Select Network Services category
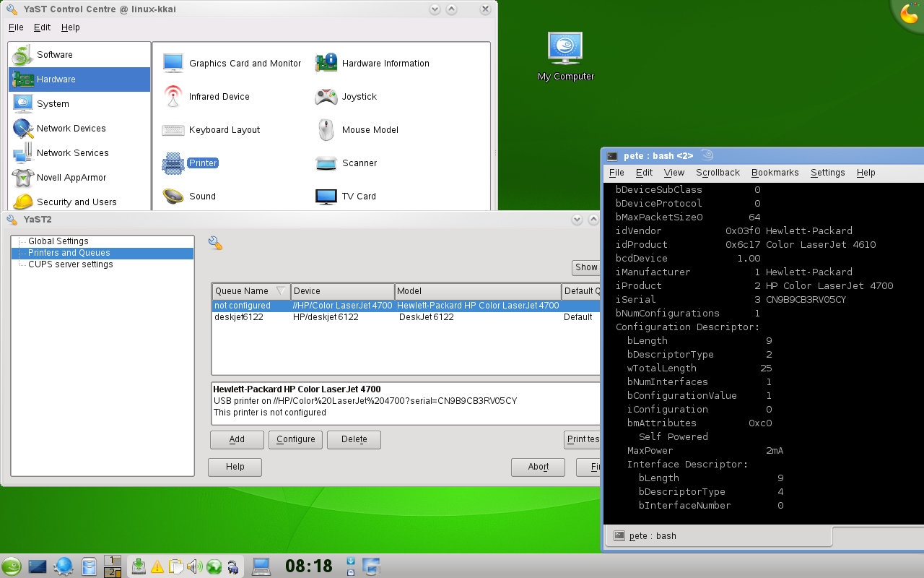924x578 pixels. click(x=79, y=153)
